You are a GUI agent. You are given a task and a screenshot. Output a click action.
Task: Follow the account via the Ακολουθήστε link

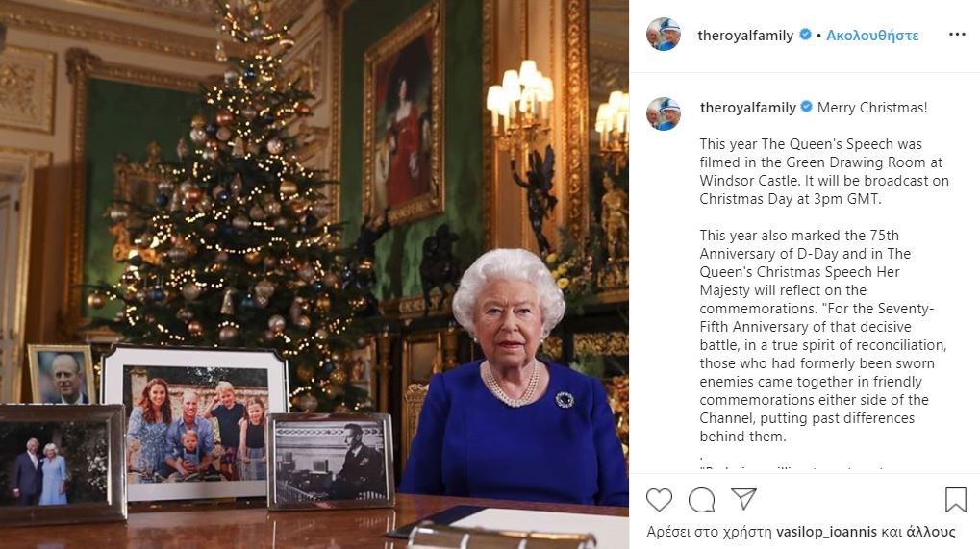pos(873,36)
